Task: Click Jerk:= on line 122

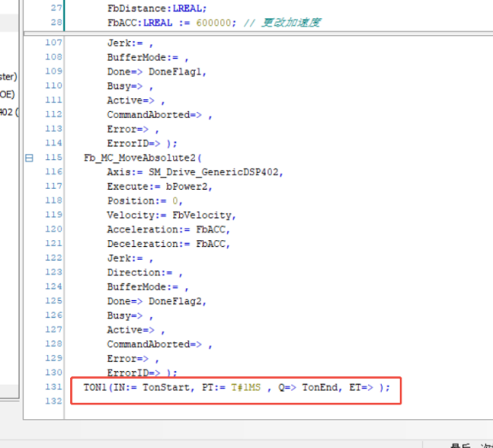Action: pyautogui.click(x=125, y=258)
